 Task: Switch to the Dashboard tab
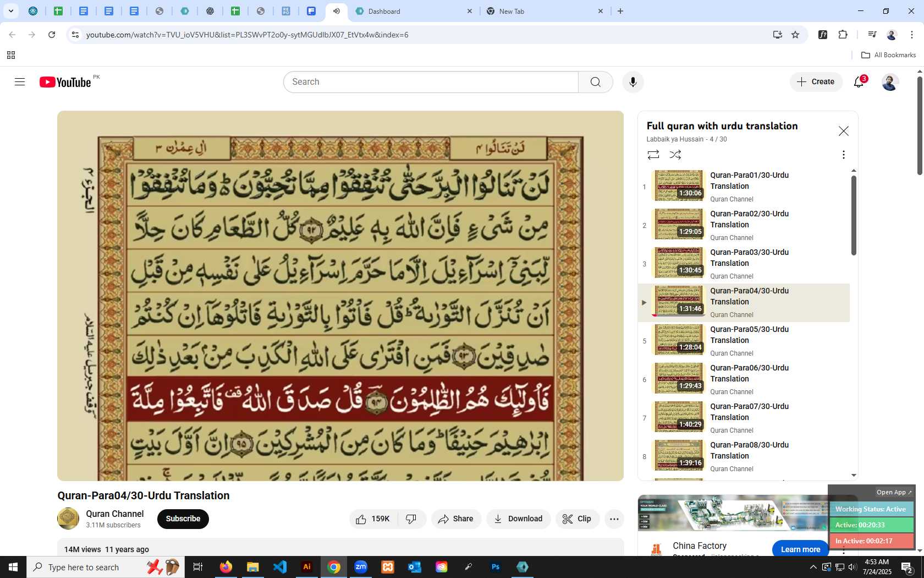pyautogui.click(x=414, y=11)
